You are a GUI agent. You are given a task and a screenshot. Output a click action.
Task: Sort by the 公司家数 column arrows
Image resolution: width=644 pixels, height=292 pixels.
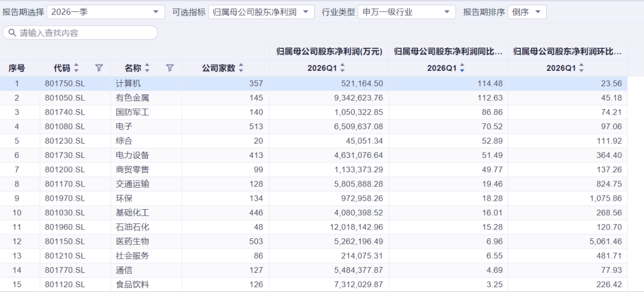coord(241,68)
